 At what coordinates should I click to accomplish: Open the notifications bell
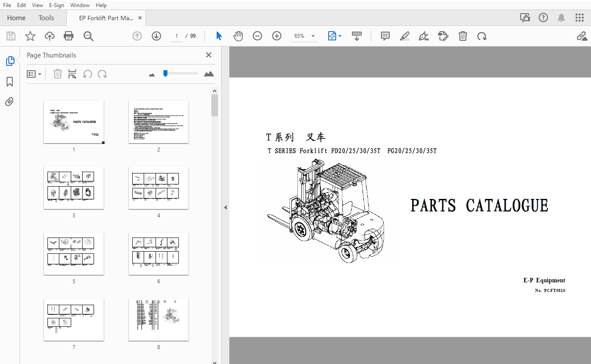[562, 18]
